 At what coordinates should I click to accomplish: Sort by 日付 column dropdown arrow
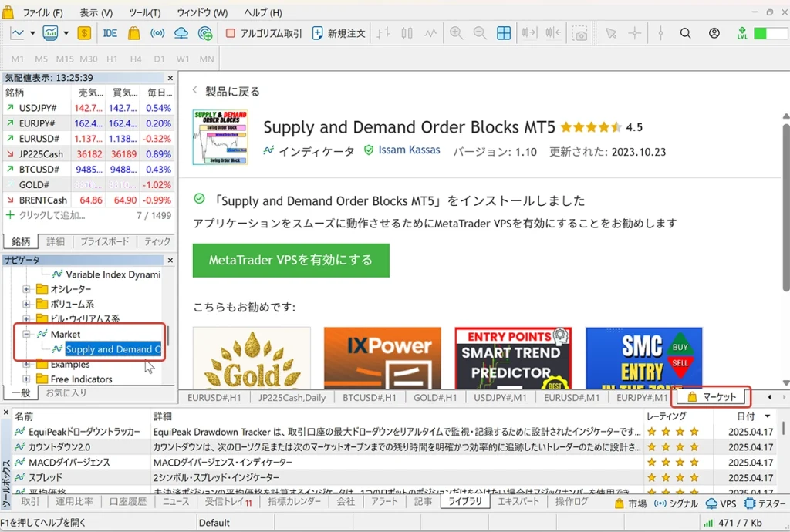768,416
